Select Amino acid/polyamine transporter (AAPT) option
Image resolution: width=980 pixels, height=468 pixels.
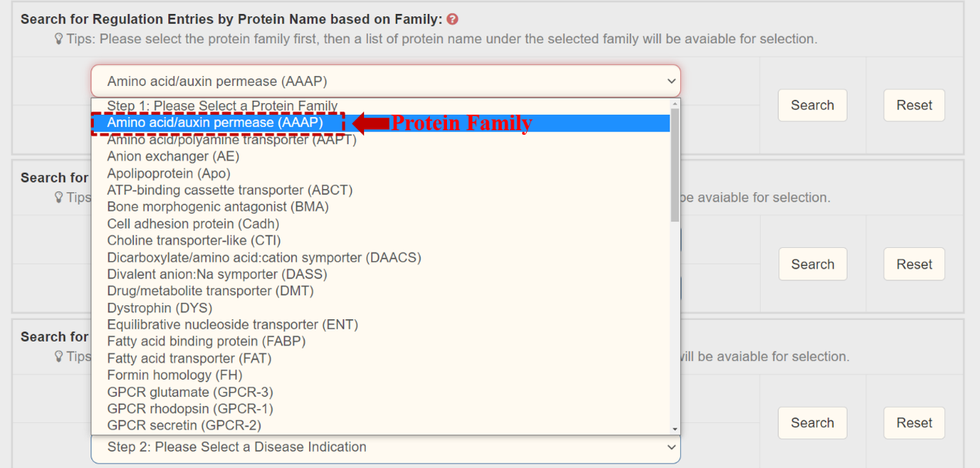tap(232, 139)
